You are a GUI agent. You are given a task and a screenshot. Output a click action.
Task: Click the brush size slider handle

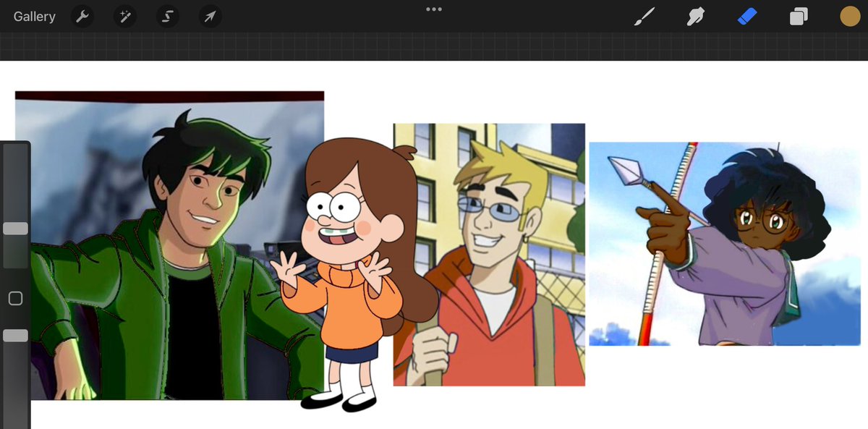[x=15, y=229]
